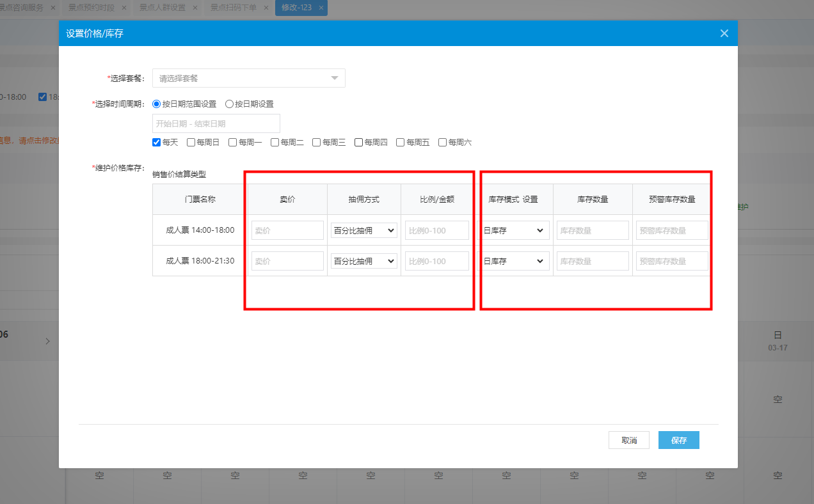Viewport: 814px width, 504px height.
Task: Close the 设置价格/库存 dialog
Action: click(x=724, y=33)
